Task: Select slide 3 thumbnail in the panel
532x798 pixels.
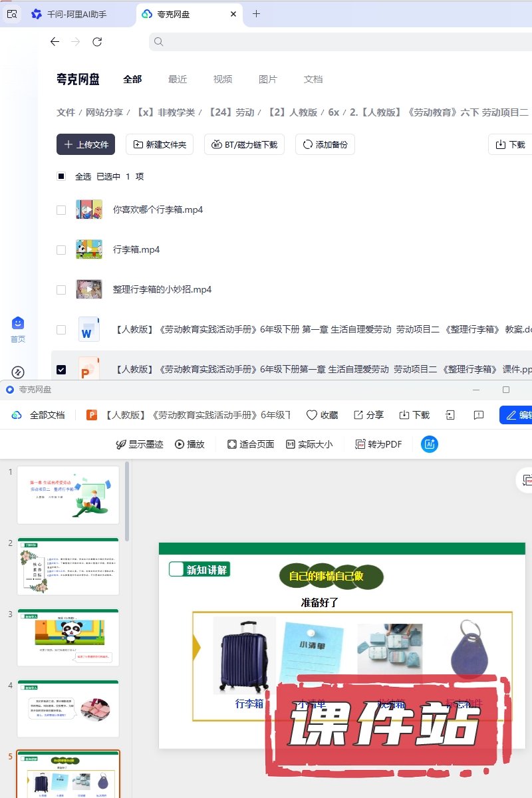Action: [x=68, y=637]
